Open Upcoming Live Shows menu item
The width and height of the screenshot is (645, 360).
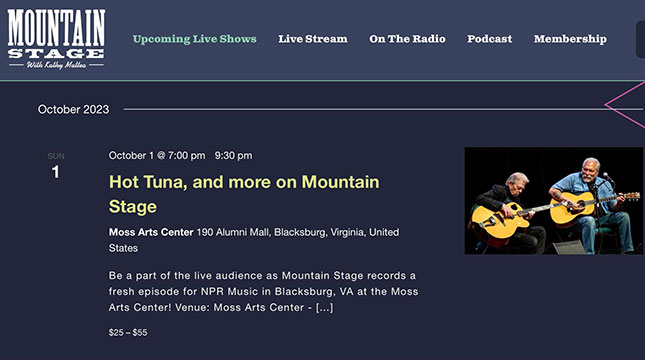tap(195, 39)
